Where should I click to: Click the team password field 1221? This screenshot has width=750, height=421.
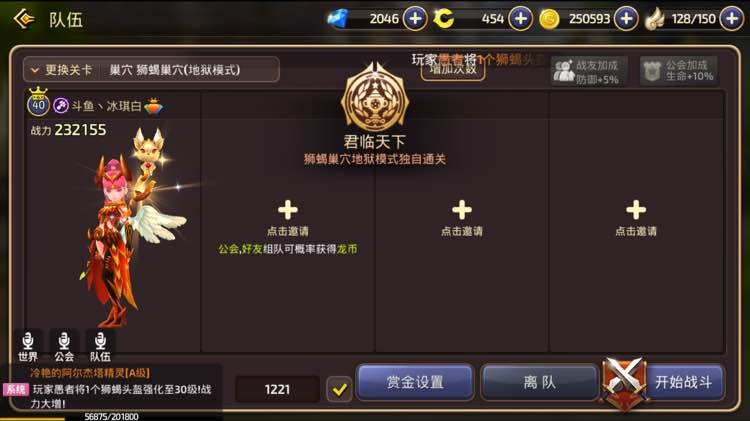coord(277,389)
